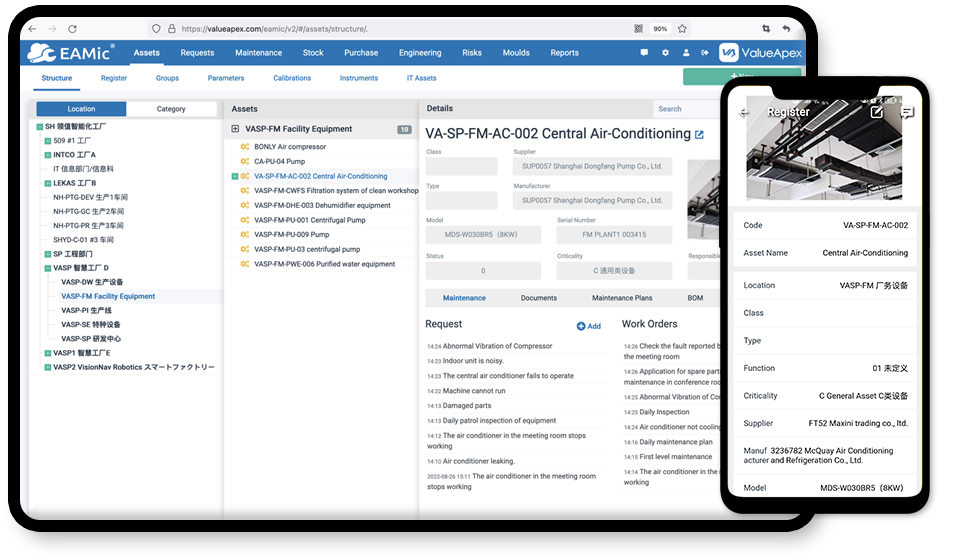Bookmark the page with the star icon
This screenshot has height=560, width=954.
click(682, 29)
